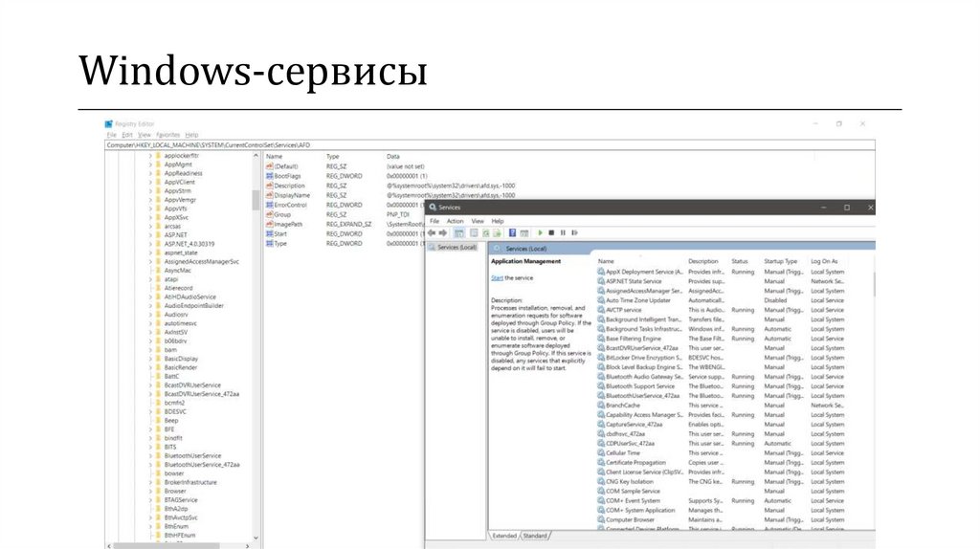
Task: Open the Favorites menu in Registry Editor
Action: coord(168,135)
